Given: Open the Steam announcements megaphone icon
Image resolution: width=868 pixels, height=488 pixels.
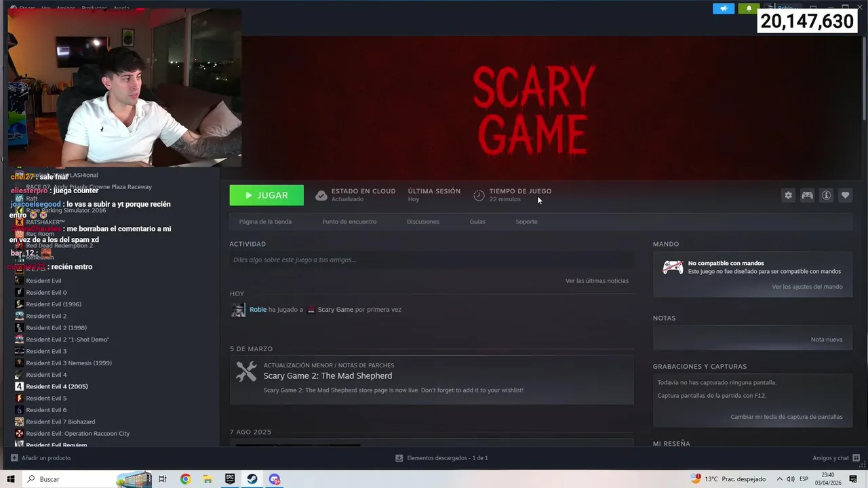Looking at the screenshot, I should (724, 9).
